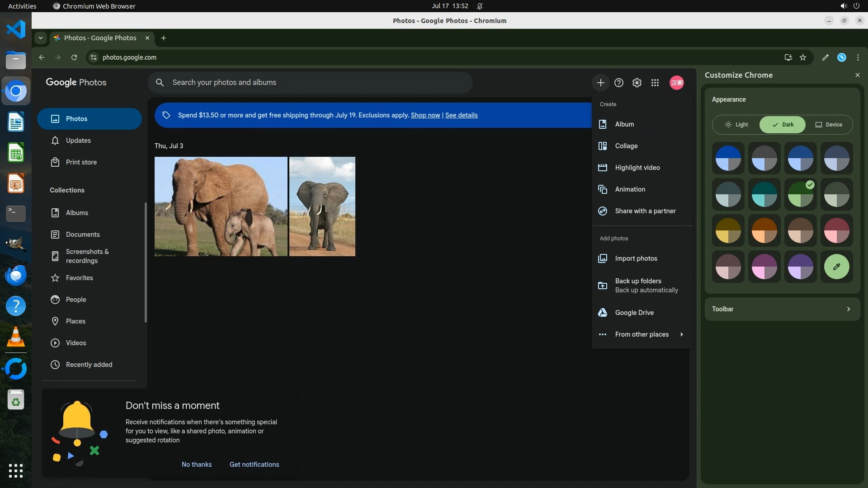Expand From other places submenu

[x=642, y=334]
